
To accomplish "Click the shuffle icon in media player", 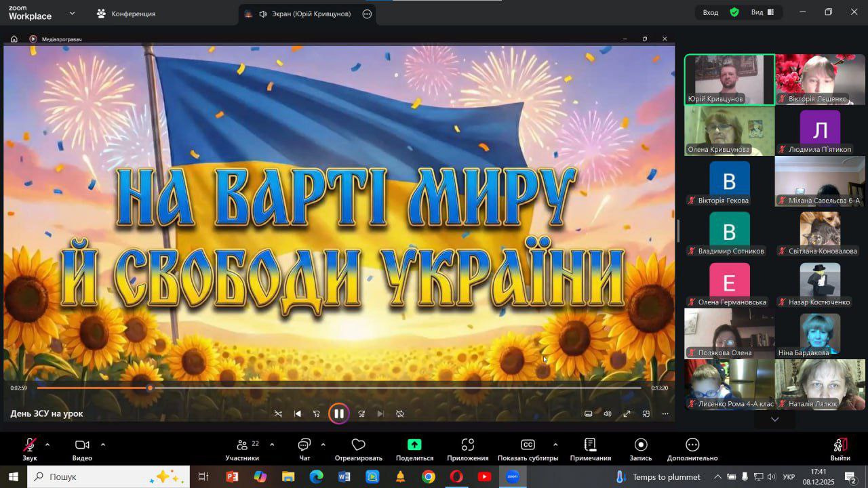I will tap(278, 413).
